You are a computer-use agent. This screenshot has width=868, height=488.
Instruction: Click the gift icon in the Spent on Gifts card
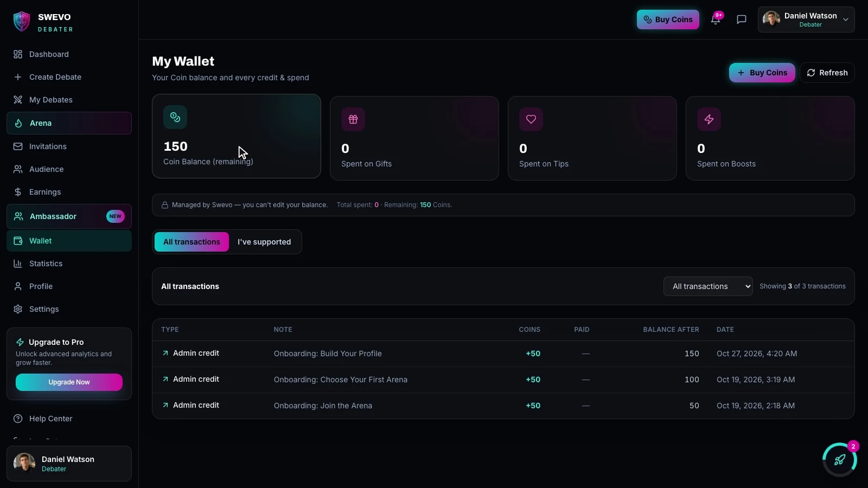coord(353,119)
